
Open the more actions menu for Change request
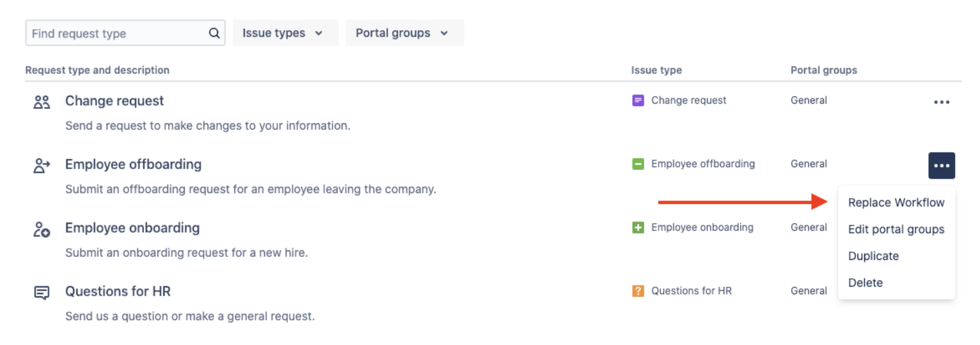tap(941, 102)
